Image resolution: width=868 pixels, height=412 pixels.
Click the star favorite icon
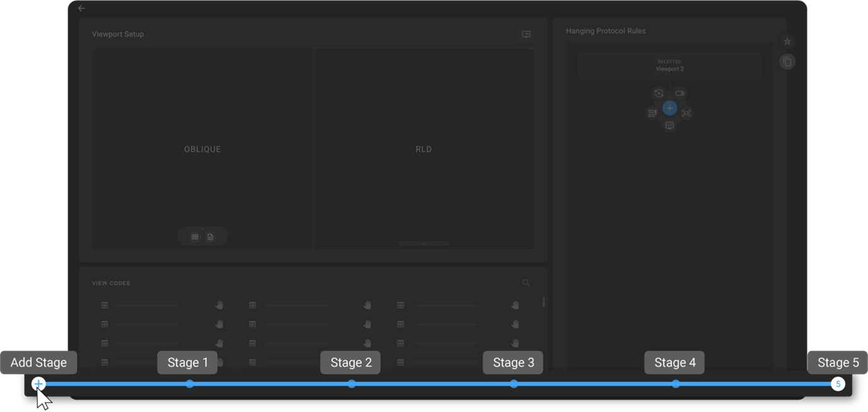point(787,42)
